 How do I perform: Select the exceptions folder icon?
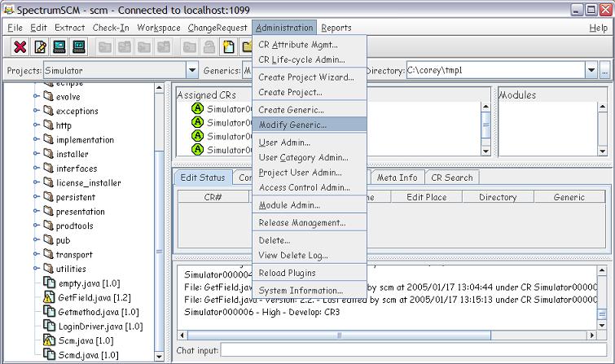pyautogui.click(x=48, y=111)
